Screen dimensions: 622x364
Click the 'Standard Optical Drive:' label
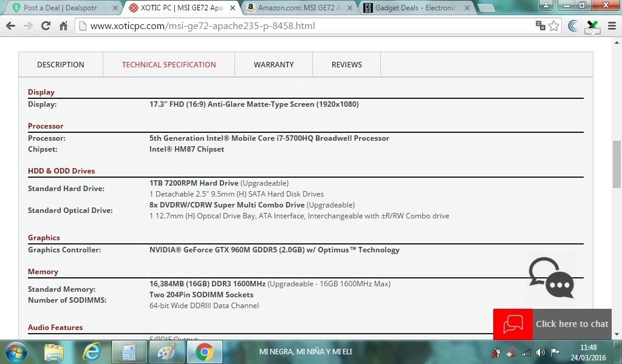coord(70,211)
